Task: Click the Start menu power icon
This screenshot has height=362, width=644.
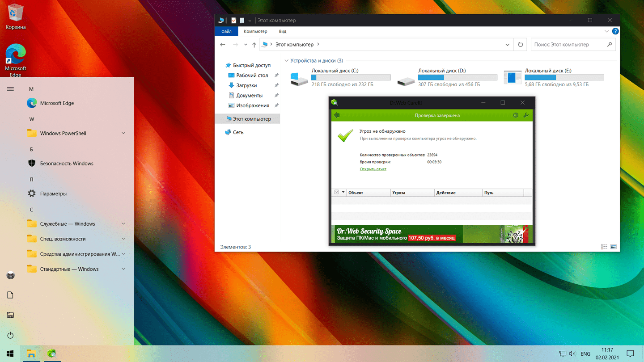Action: pyautogui.click(x=10, y=335)
